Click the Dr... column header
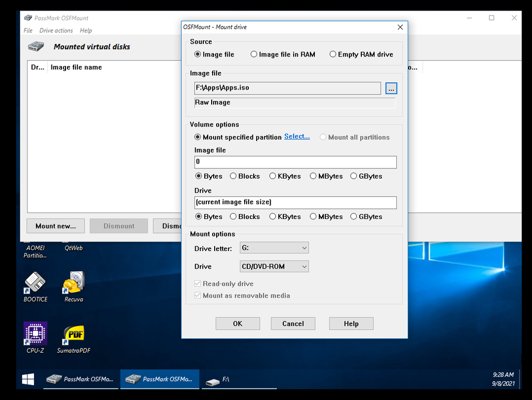The height and width of the screenshot is (400, 532). pos(38,67)
